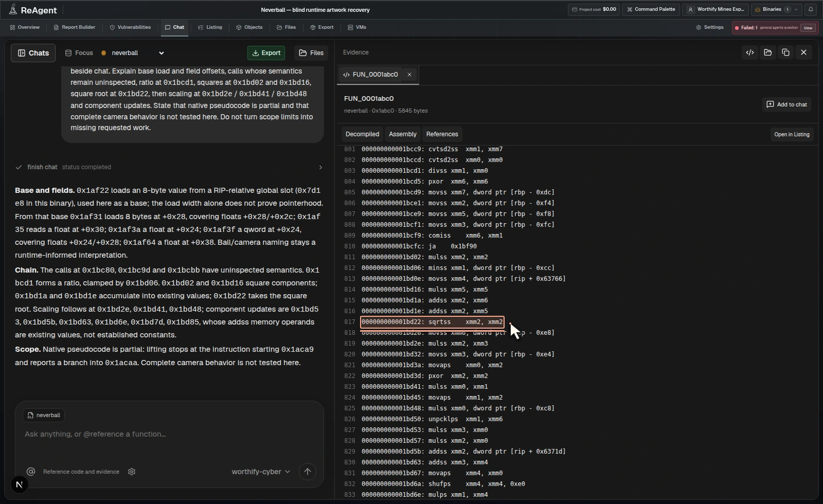Open the Settings gear in top bar
The width and height of the screenshot is (823, 504).
(x=710, y=27)
